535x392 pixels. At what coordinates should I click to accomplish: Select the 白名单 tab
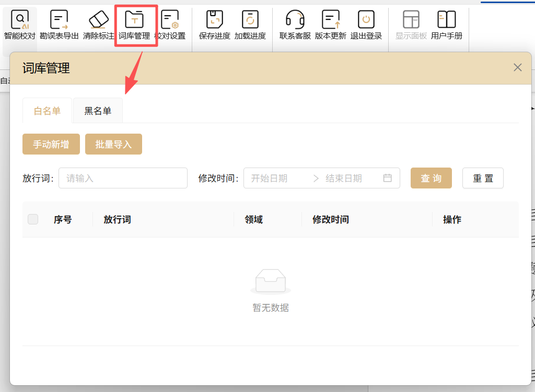point(47,111)
